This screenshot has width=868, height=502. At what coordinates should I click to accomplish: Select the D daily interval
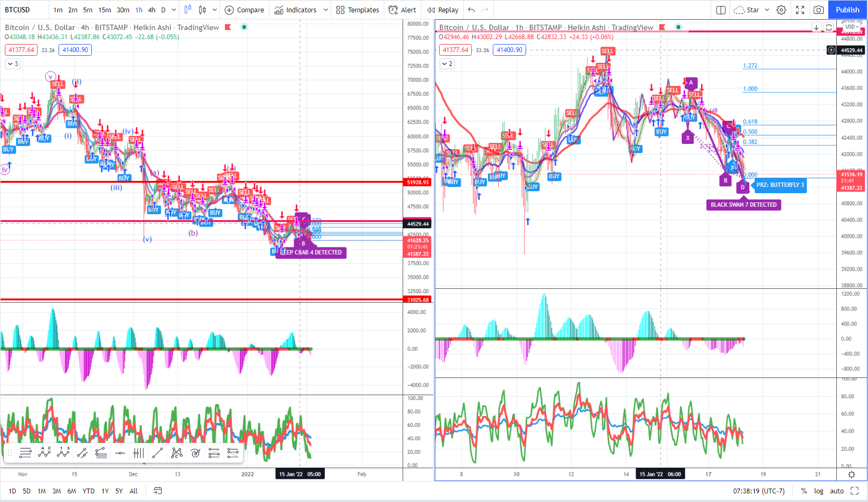click(164, 10)
